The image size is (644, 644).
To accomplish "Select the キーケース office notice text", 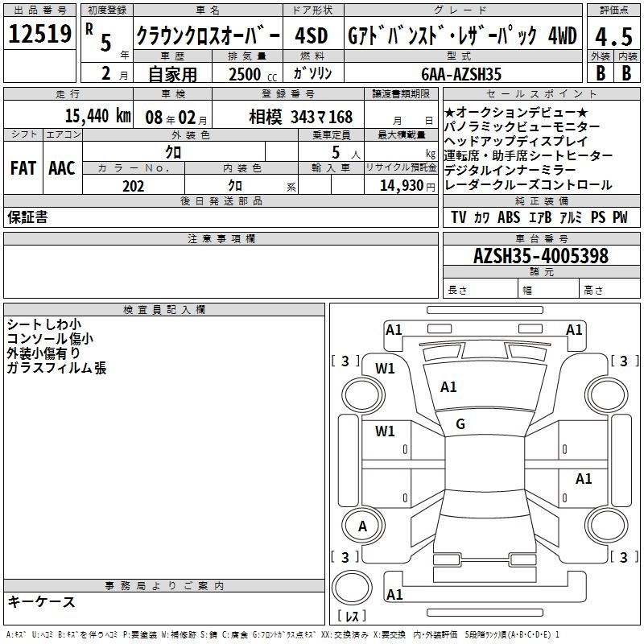I will pyautogui.click(x=42, y=601).
